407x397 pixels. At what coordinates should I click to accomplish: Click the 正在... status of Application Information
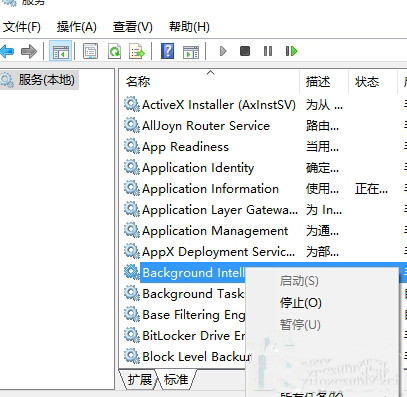(371, 189)
